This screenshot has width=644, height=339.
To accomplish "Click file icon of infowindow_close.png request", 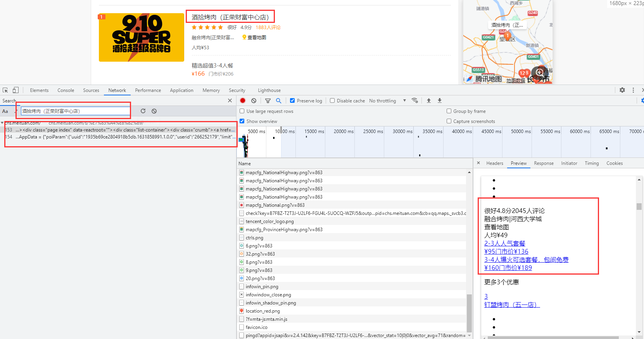I will pos(242,295).
